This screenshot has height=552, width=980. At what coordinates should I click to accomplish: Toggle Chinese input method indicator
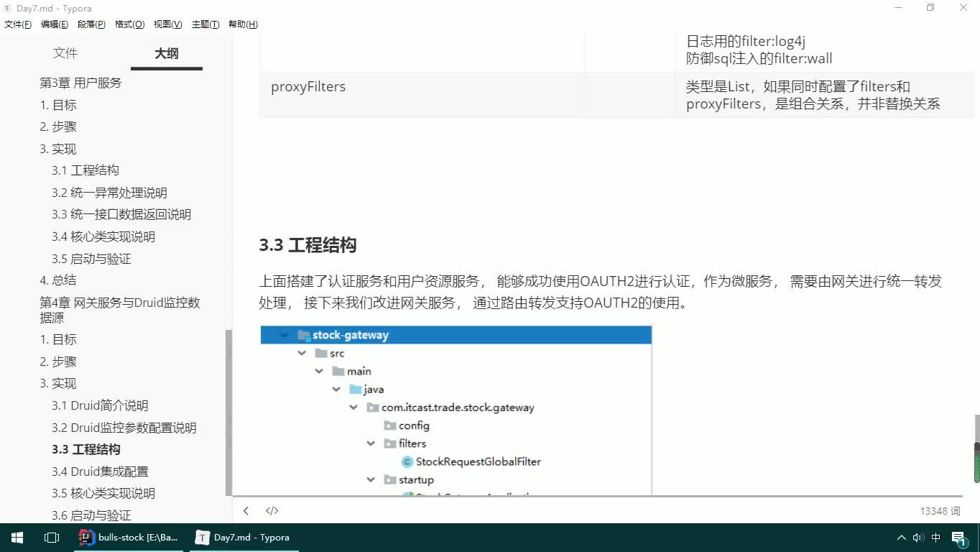(936, 538)
